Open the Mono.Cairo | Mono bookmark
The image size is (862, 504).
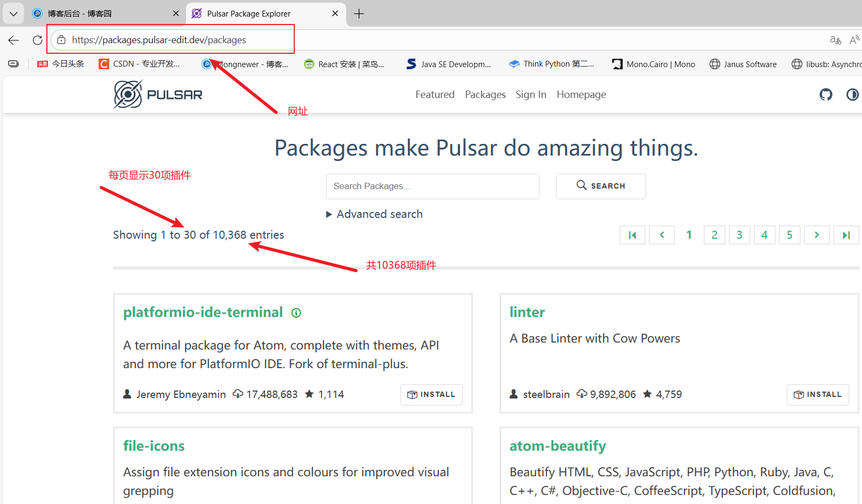coord(654,64)
